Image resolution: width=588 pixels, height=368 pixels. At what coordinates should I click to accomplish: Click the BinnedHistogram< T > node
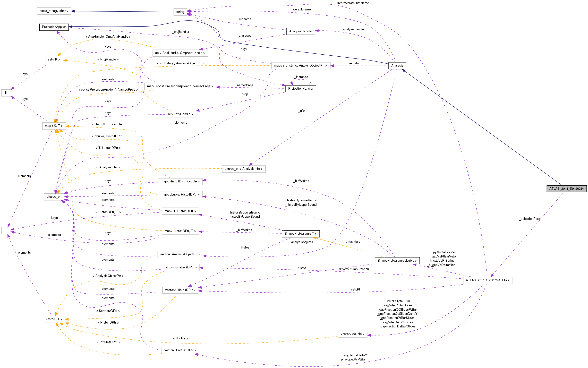click(300, 234)
